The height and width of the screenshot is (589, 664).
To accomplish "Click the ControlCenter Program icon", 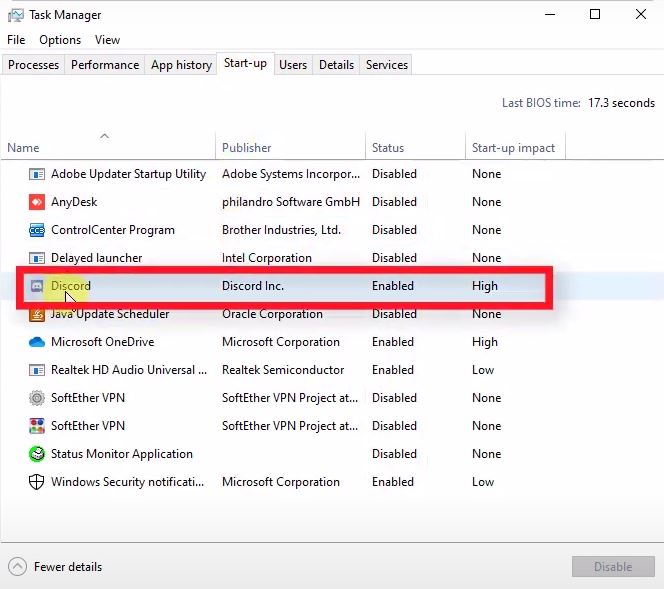I will pos(37,230).
